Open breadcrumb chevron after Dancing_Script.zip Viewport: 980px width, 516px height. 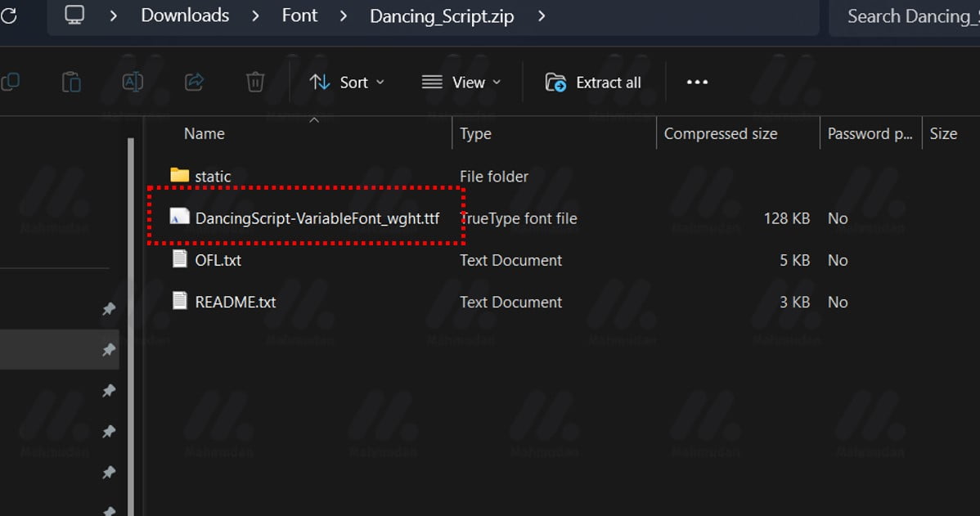point(540,16)
